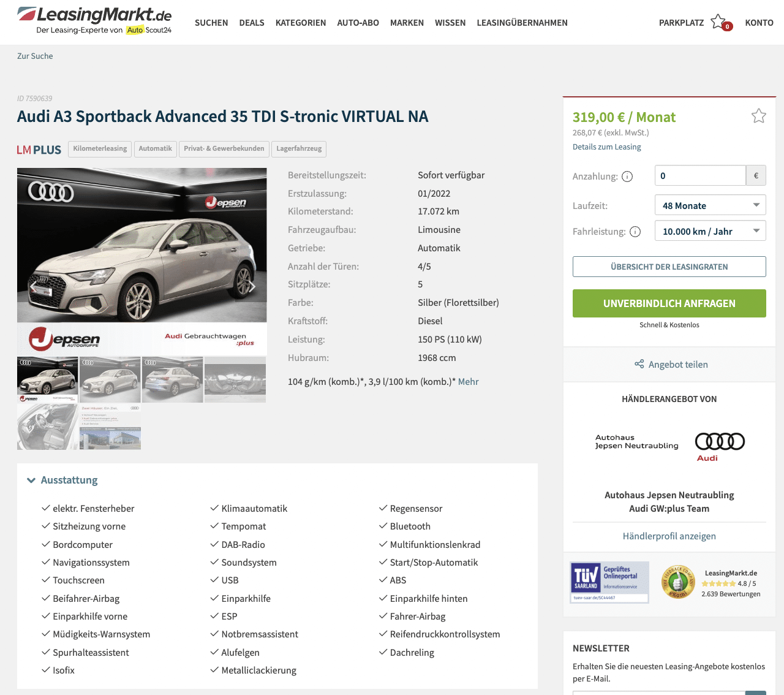This screenshot has width=784, height=695.
Task: Click the Mehr link after consumption values
Action: (x=469, y=382)
